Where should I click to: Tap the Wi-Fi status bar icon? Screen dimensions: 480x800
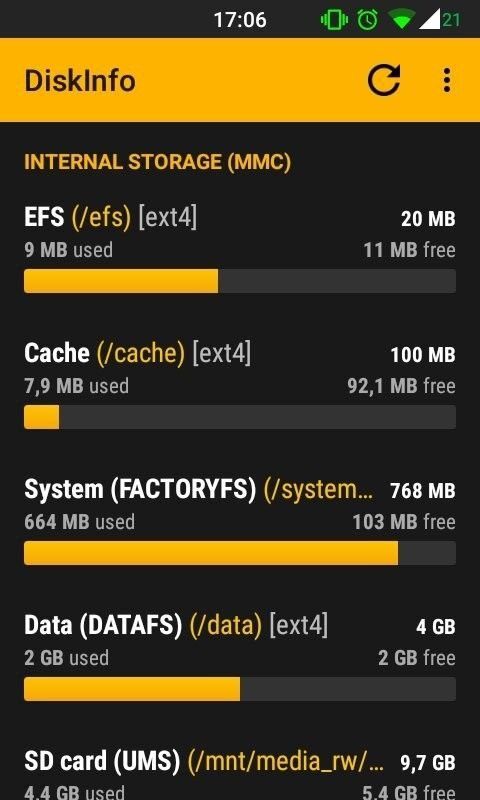(401, 20)
